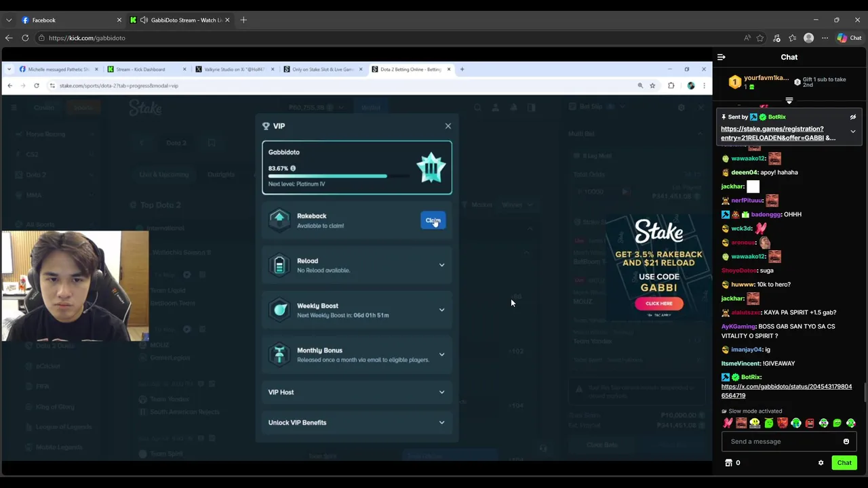Click the Rakeback arrow icon
The image size is (868, 488).
(279, 220)
